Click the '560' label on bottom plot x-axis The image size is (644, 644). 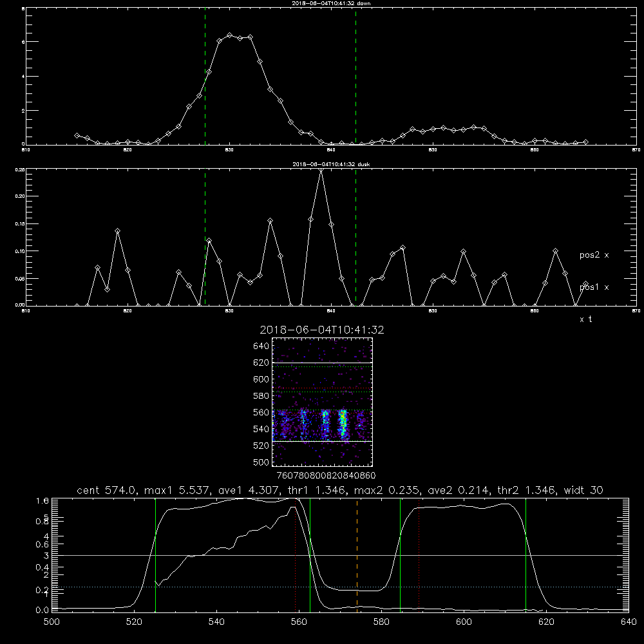coord(299,622)
